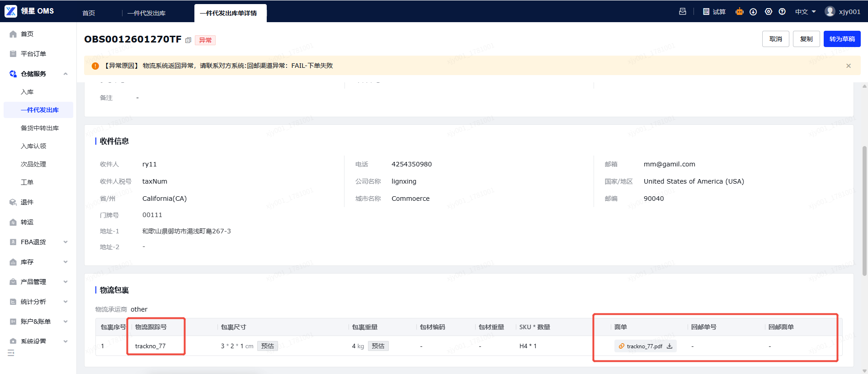Open the trackno_77.pdf label link
868x374 pixels.
(x=644, y=346)
